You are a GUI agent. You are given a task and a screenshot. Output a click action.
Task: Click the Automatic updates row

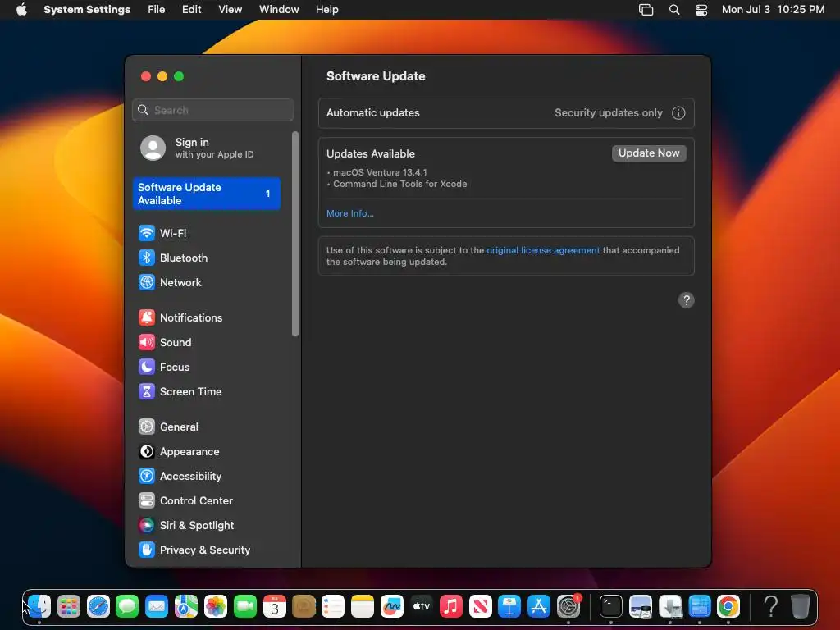pyautogui.click(x=506, y=113)
